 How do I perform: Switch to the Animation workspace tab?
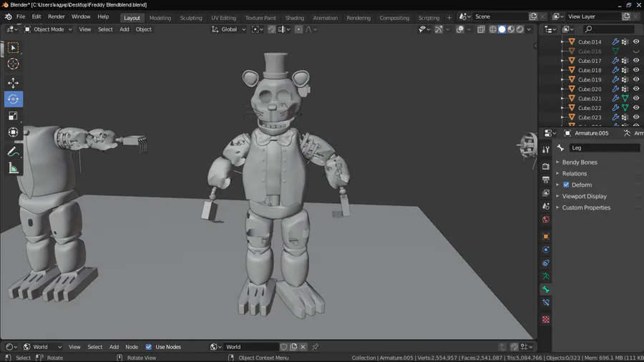[x=325, y=18]
